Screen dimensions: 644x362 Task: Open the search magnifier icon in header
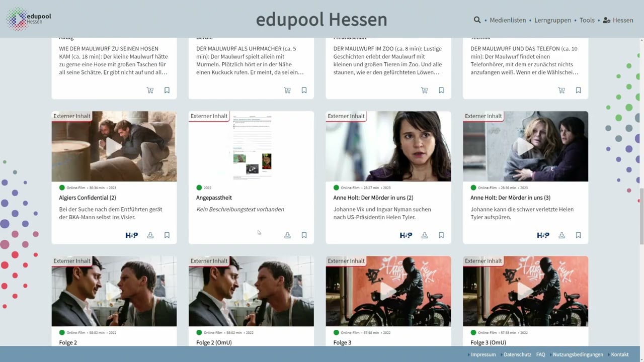(x=477, y=20)
